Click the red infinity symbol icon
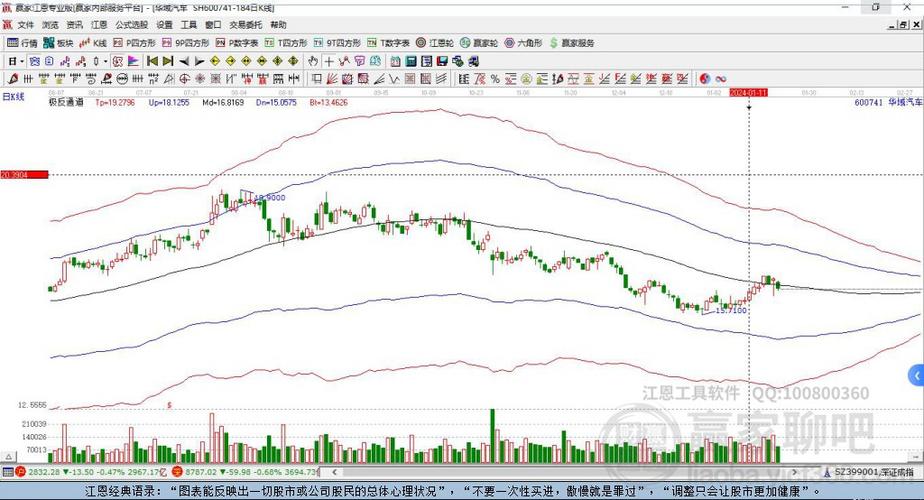This screenshot has height=500, width=924. [720, 78]
